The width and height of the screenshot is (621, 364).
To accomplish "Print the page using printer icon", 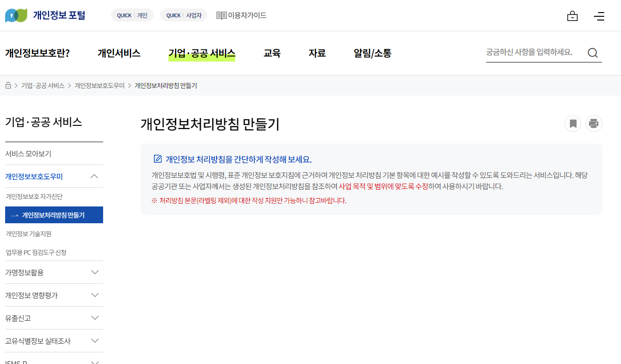I will pos(594,124).
